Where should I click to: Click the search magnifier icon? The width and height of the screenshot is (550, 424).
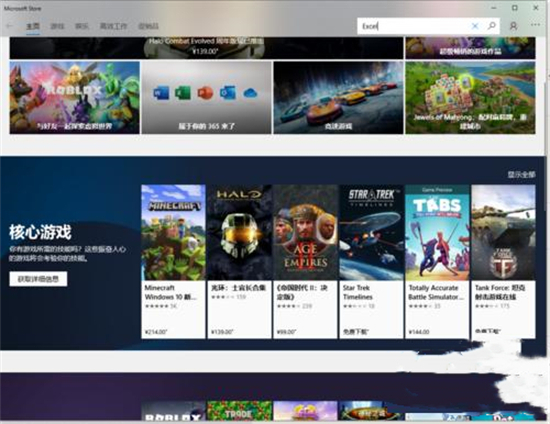click(491, 26)
